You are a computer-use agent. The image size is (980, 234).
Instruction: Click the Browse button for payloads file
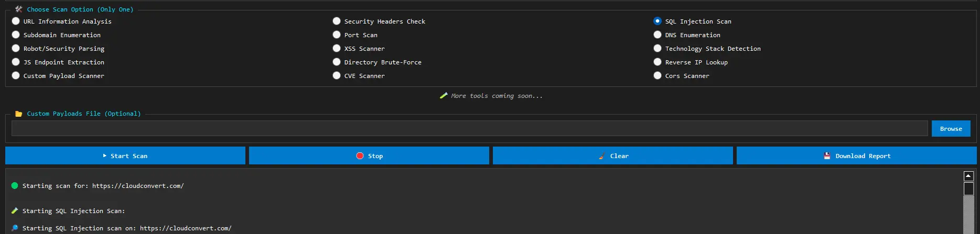pyautogui.click(x=951, y=129)
